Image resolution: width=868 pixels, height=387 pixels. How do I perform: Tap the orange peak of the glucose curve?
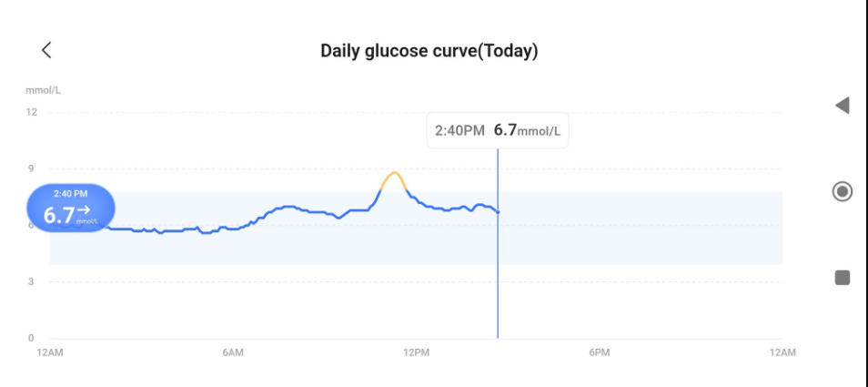coord(394,174)
